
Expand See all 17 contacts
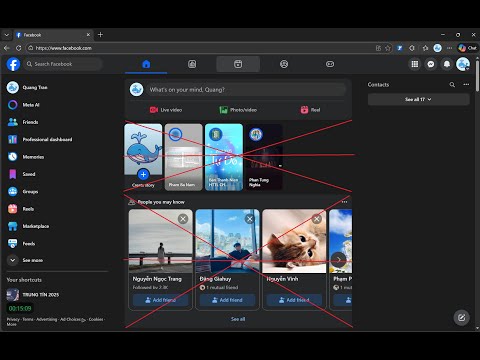419,99
